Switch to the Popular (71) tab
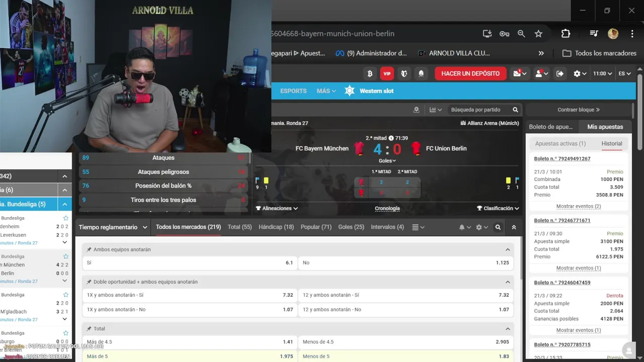 316,227
